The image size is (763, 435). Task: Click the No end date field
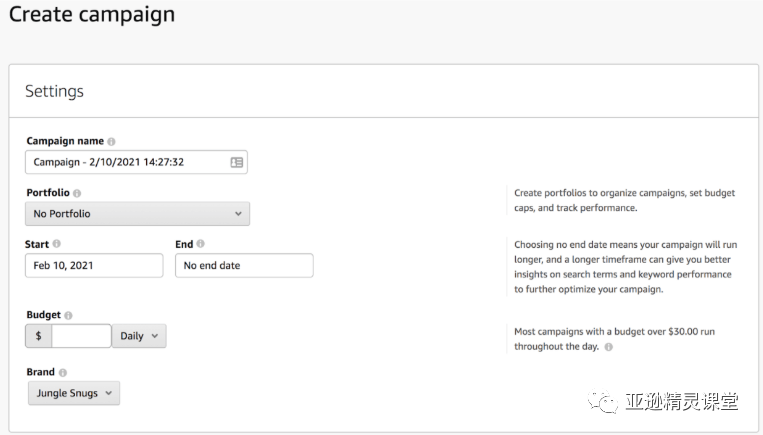point(243,265)
